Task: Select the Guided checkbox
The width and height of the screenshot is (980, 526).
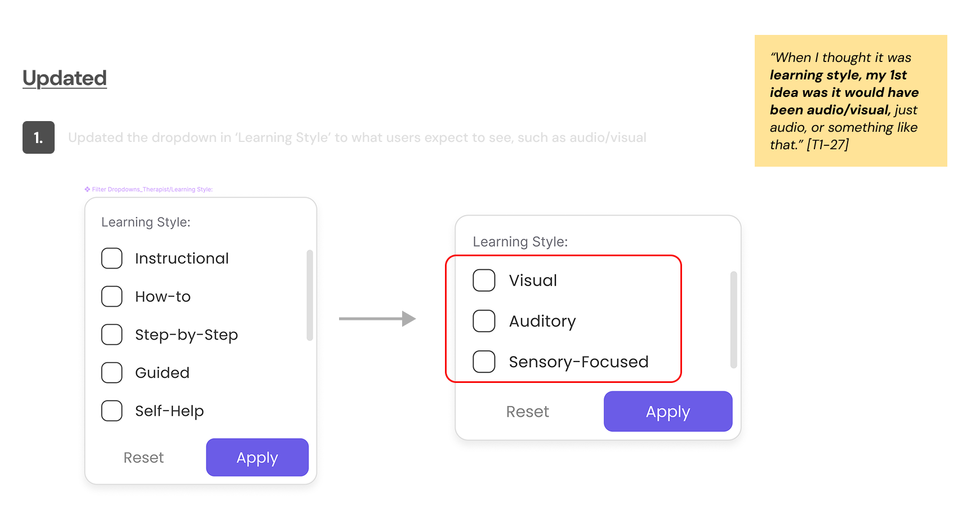Action: [x=112, y=373]
